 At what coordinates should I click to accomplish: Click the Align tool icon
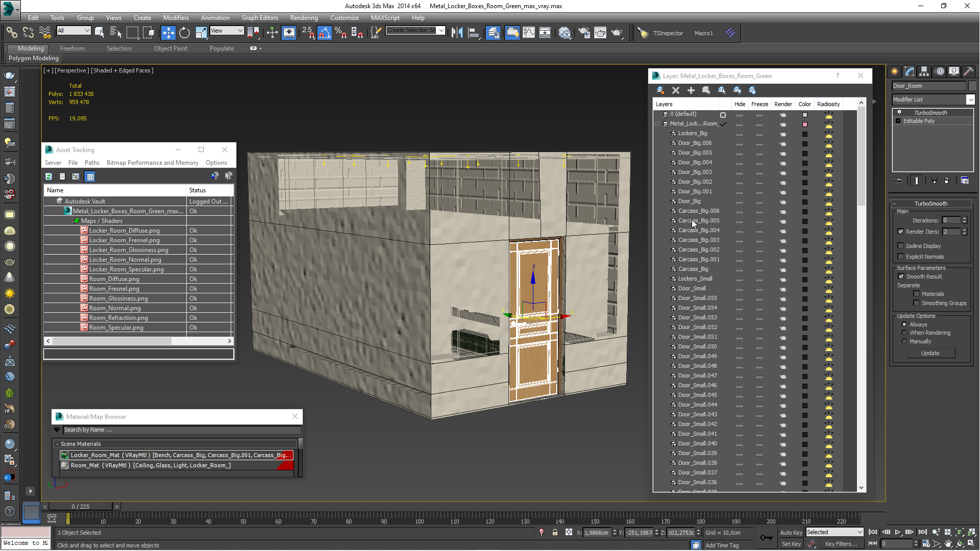474,33
